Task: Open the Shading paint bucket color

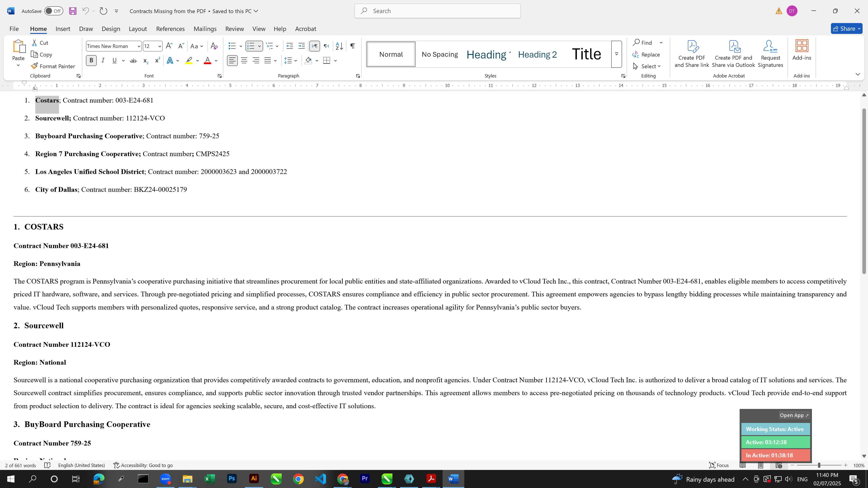Action: coord(308,61)
